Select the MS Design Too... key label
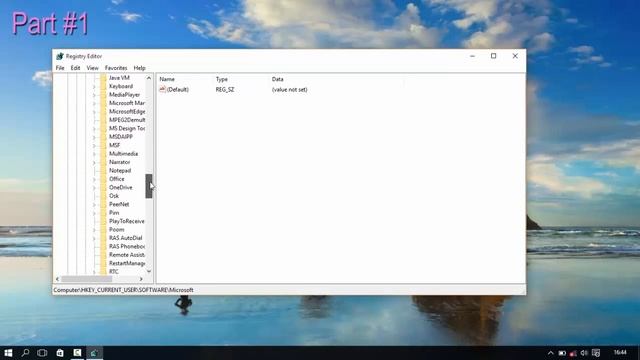Image resolution: width=640 pixels, height=360 pixels. [x=127, y=128]
